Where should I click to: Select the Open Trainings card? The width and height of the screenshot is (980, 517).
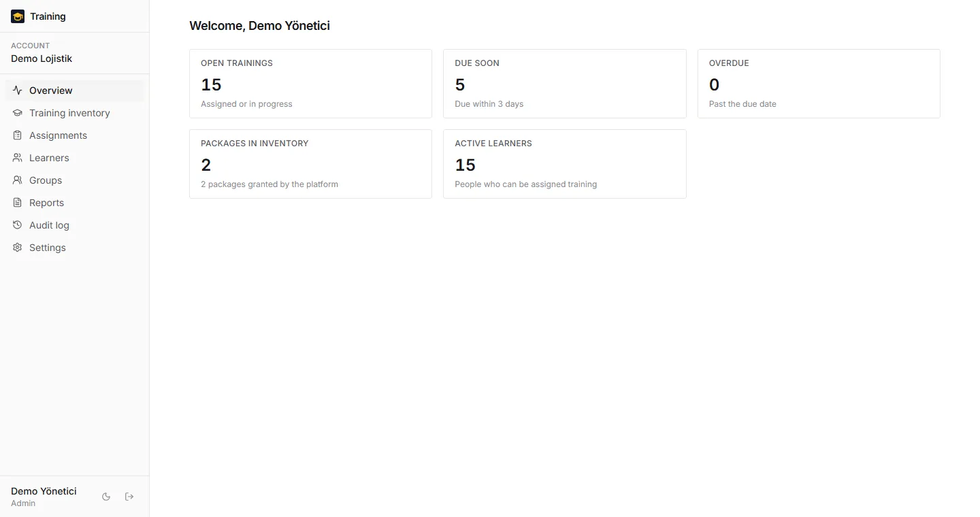pyautogui.click(x=310, y=84)
